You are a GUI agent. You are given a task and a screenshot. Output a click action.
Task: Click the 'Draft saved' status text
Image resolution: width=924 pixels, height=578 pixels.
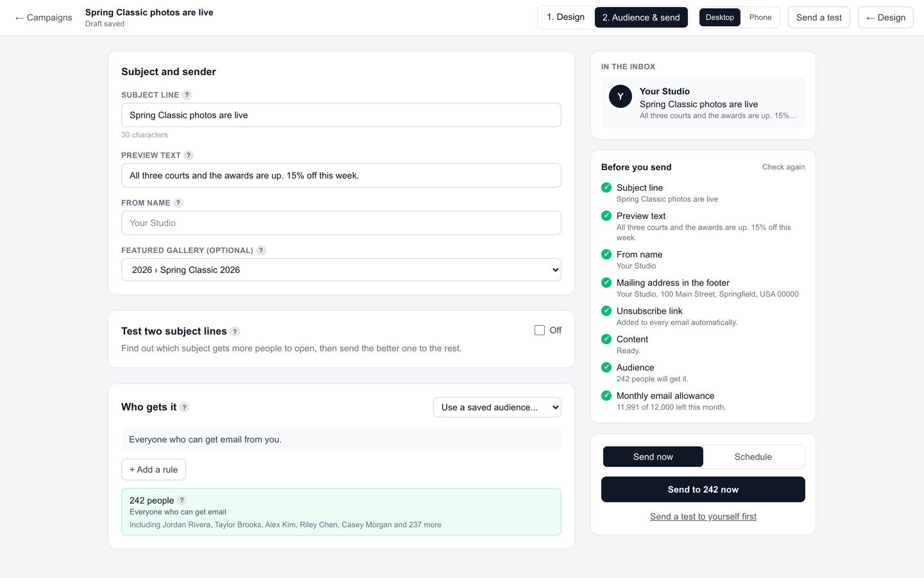[x=105, y=24]
